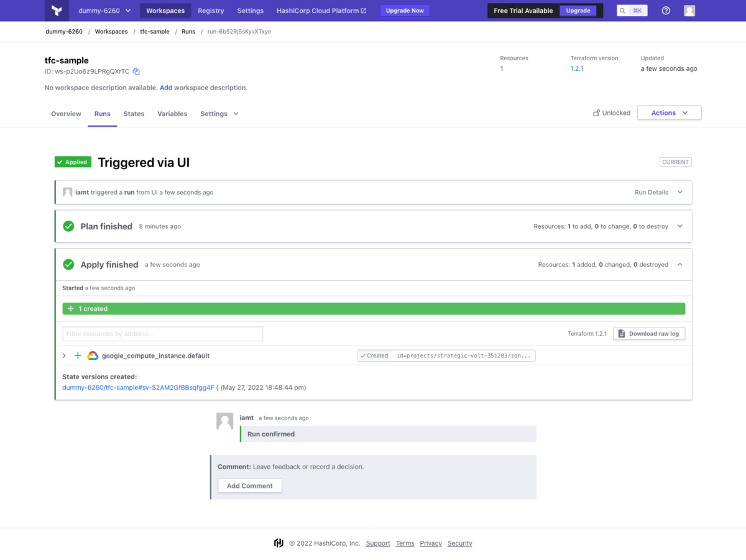
Task: Go to the Workspaces breadcrumb
Action: pos(111,32)
